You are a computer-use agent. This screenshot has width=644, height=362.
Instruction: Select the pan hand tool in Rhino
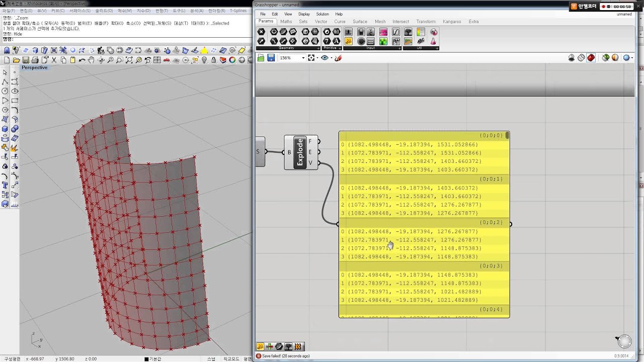click(91, 60)
